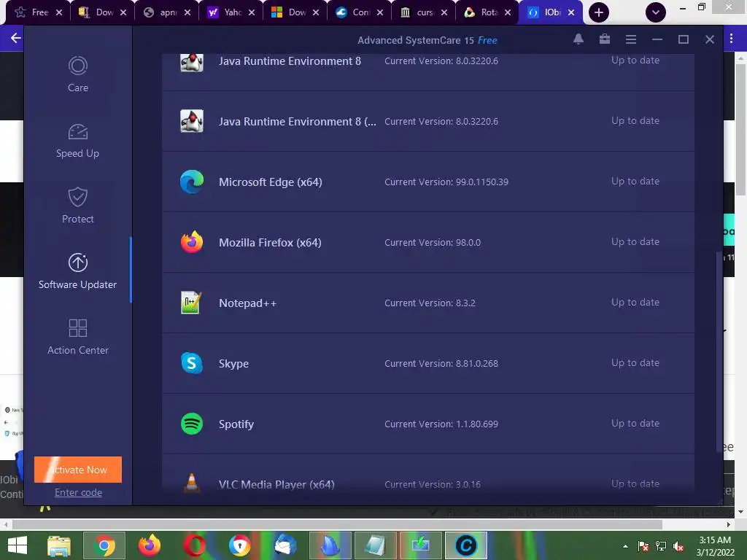This screenshot has height=560, width=747.
Task: Click Up to date status for Spotify
Action: coord(635,423)
